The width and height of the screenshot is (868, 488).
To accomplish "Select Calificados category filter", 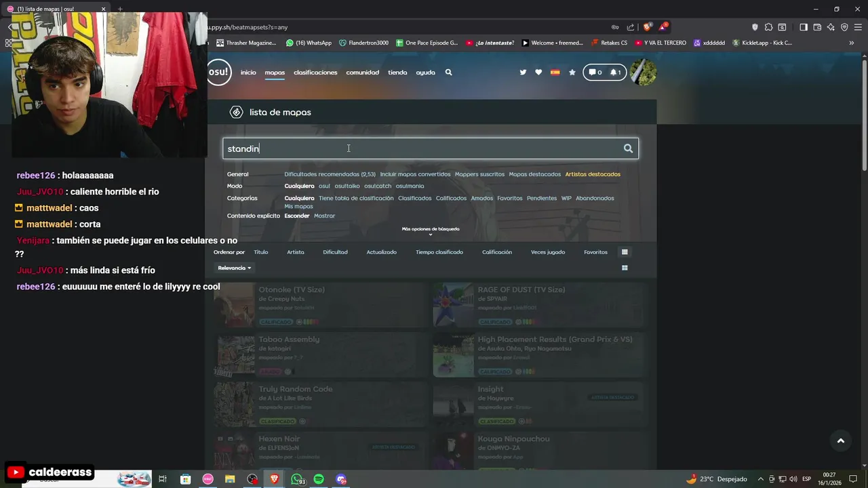I will click(x=451, y=199).
